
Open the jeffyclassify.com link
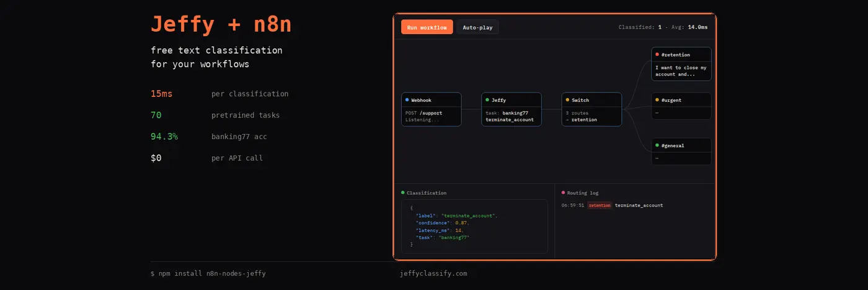(434, 273)
